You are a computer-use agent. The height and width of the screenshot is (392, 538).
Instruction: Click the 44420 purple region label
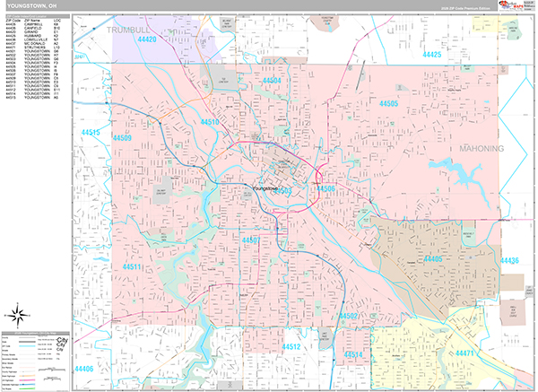pos(147,39)
